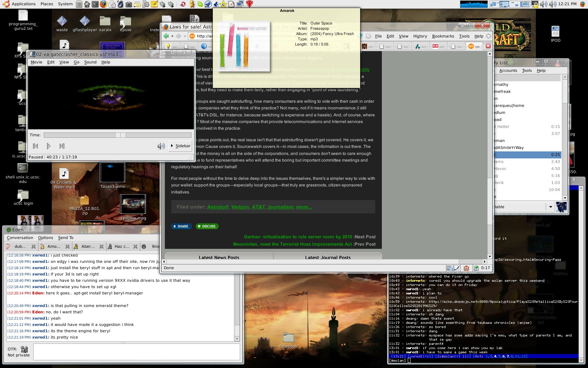The width and height of the screenshot is (588, 368).
Task: Click the Verizon tag link
Action: pyautogui.click(x=240, y=207)
